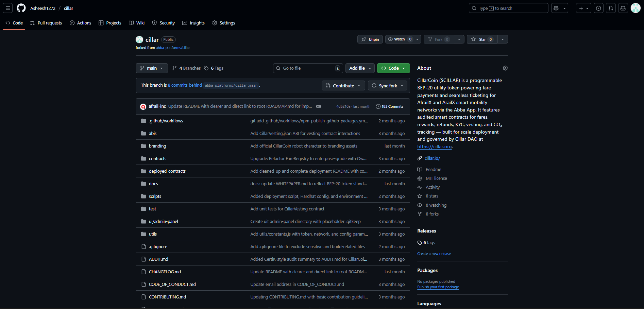Screen dimensions: 644x309
Task: Expand the Add file dropdown
Action: pos(360,68)
